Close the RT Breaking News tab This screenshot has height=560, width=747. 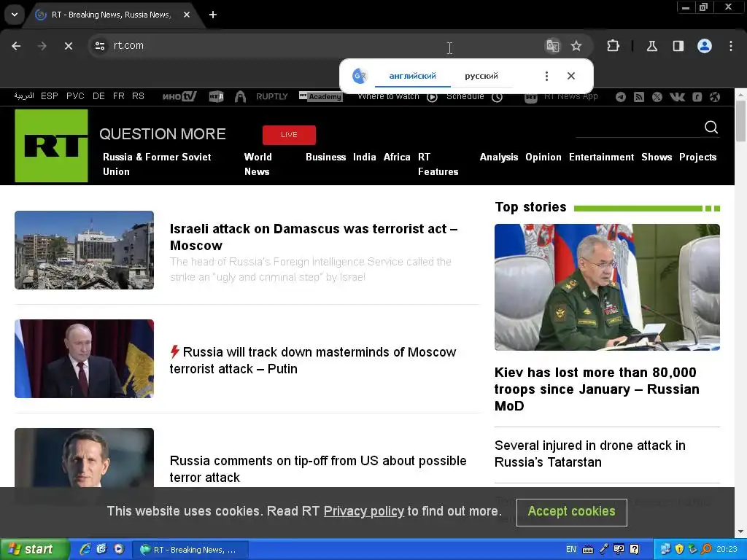[187, 15]
